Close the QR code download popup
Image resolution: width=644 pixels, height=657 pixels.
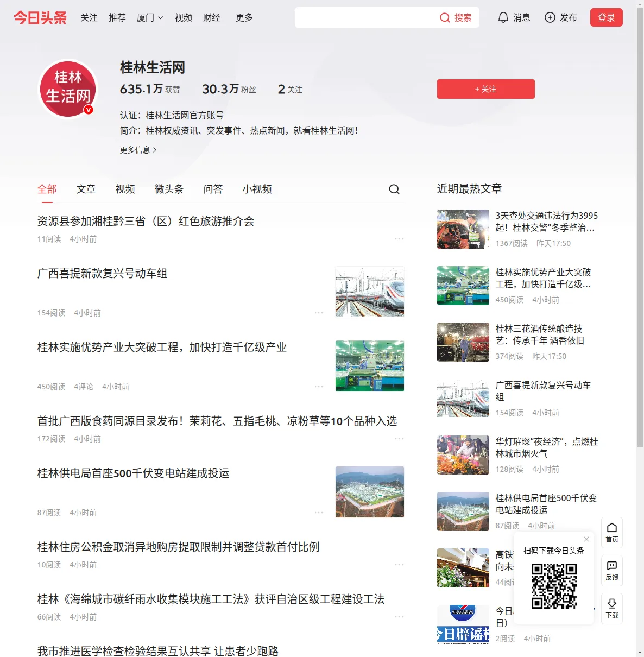(x=586, y=539)
